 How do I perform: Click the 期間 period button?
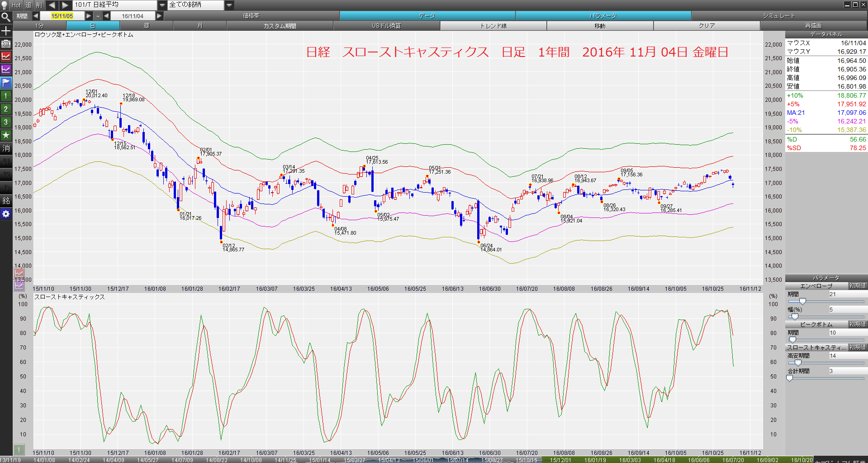(x=22, y=16)
